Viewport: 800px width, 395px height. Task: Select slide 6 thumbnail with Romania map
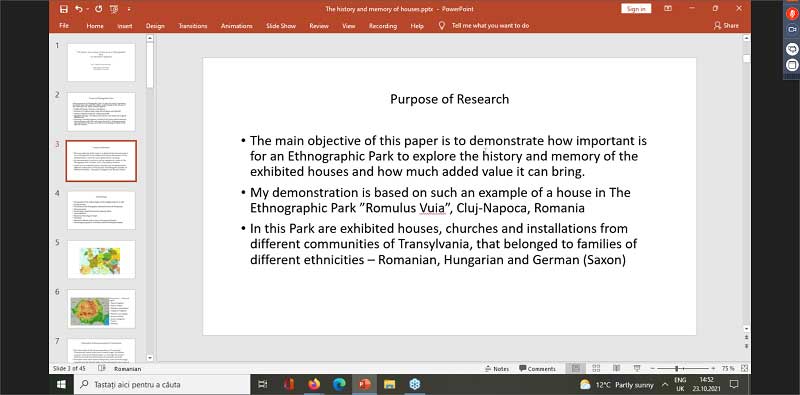[101, 309]
